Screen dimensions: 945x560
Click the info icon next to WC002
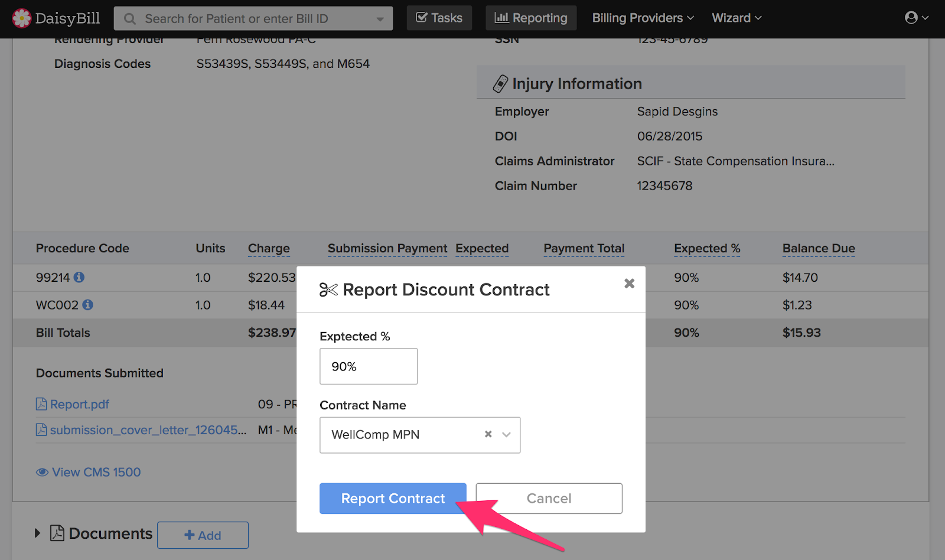[87, 305]
